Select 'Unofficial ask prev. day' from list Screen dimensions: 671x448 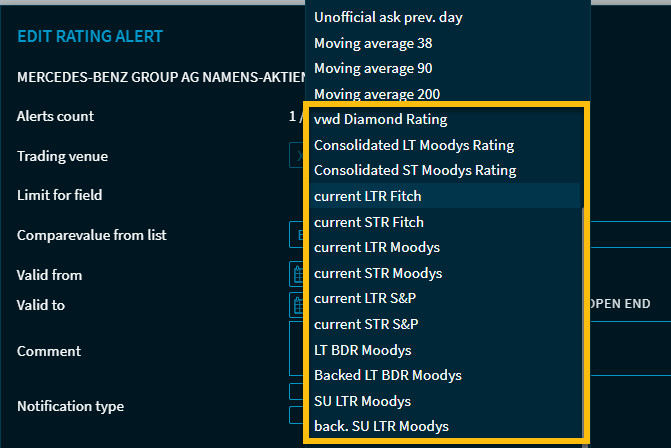(388, 17)
